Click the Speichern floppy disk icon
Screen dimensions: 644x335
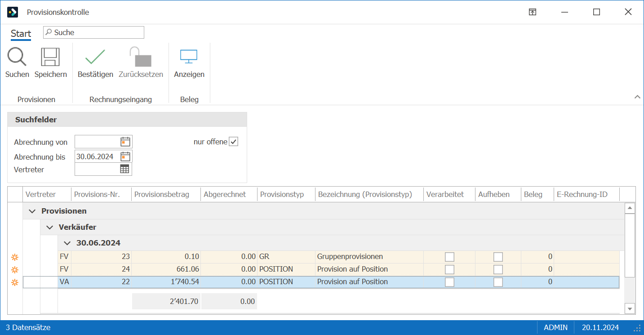pos(50,57)
